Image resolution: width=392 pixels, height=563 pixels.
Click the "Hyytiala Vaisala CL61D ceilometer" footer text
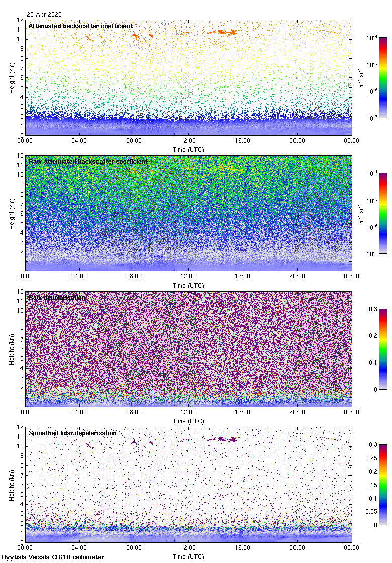coord(53,557)
